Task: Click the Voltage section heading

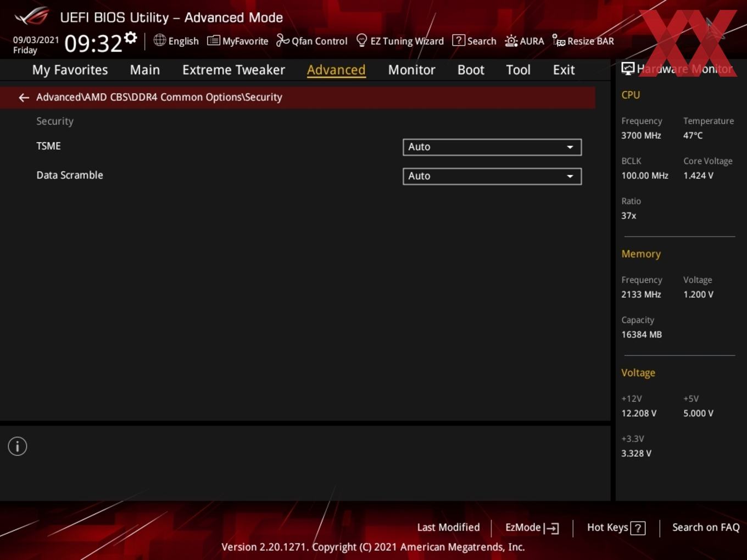Action: [x=638, y=373]
